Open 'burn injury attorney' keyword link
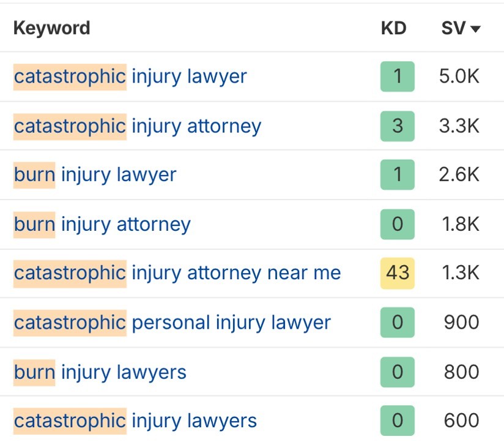This screenshot has height=442, width=504. (x=102, y=224)
